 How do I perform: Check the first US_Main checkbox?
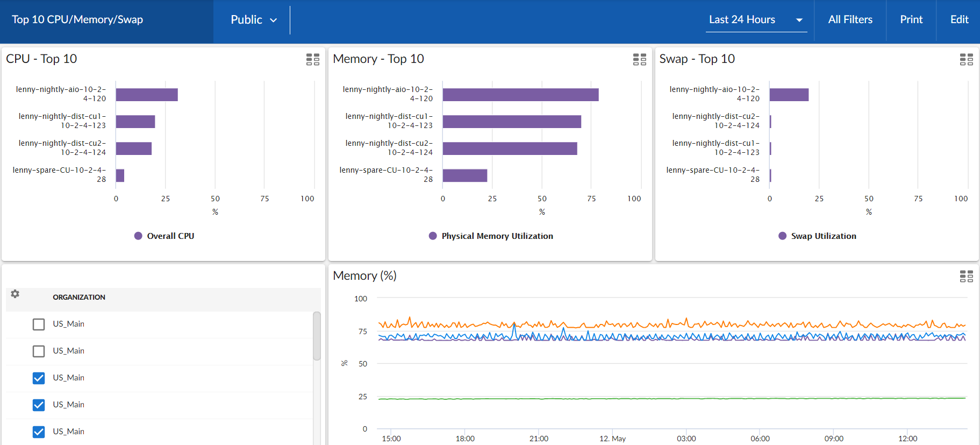coord(39,324)
